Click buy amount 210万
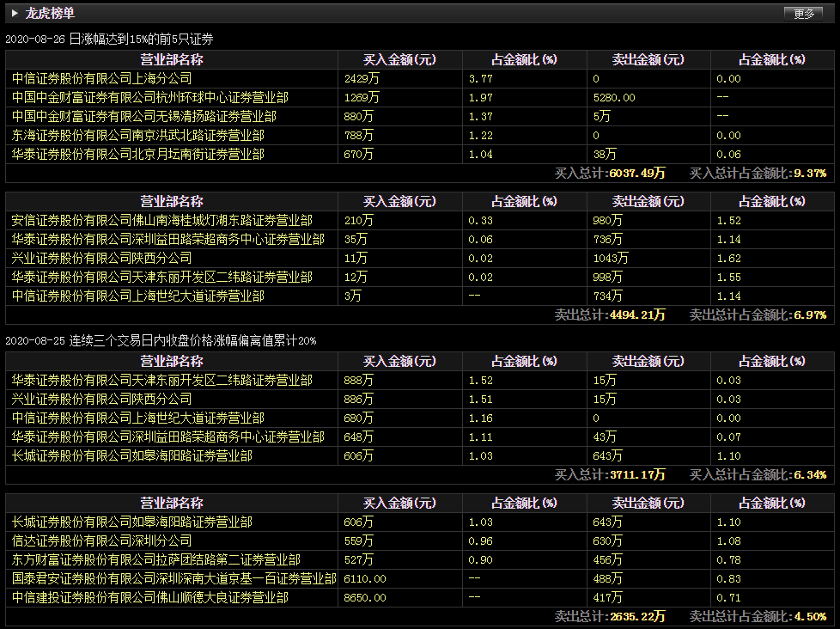This screenshot has height=629, width=840. coord(358,220)
